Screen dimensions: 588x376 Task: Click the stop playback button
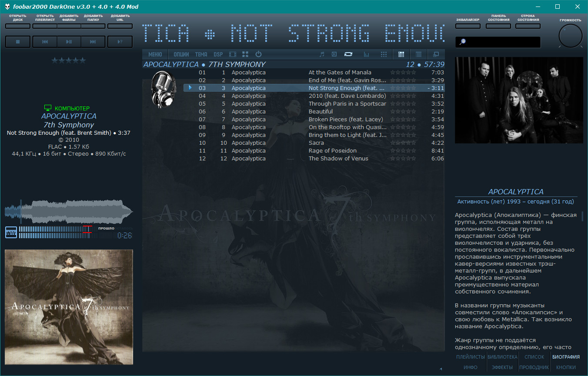tap(18, 42)
